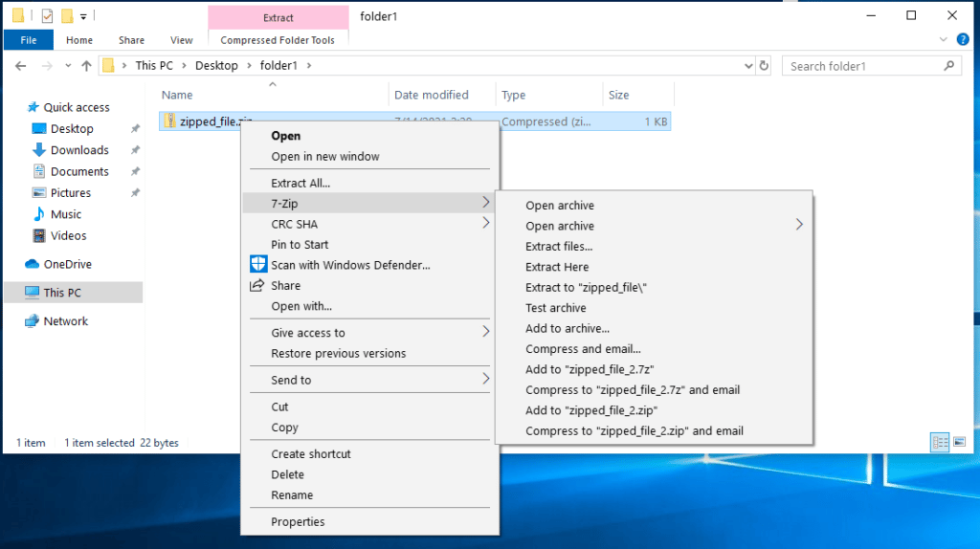Choose Extract Here from the 7-Zip submenu

pos(557,267)
